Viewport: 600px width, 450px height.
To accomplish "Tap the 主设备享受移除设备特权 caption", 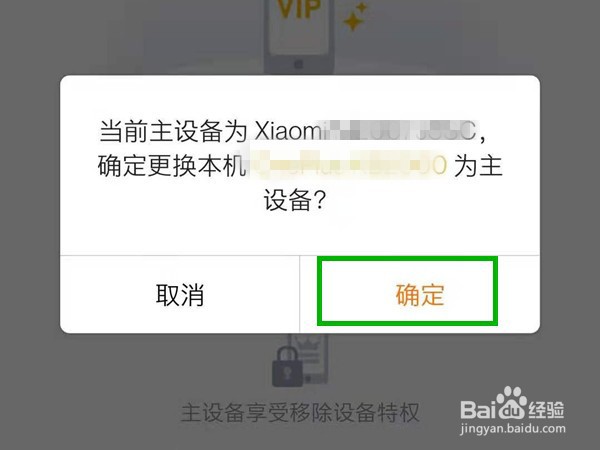I will click(300, 412).
